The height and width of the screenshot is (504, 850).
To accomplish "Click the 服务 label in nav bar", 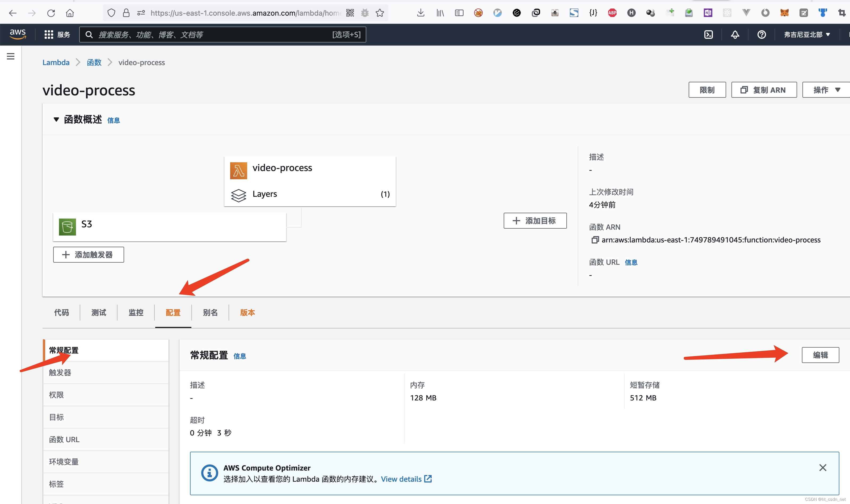I will coord(64,34).
